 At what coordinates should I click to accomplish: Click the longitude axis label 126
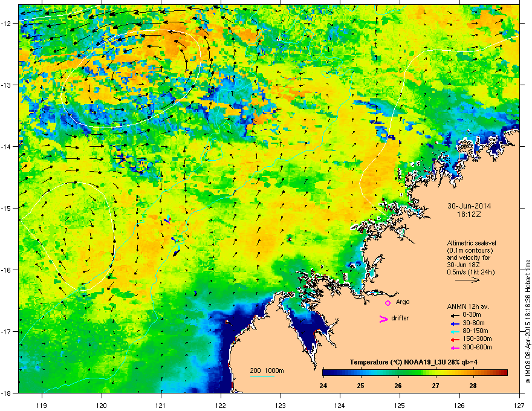[x=459, y=405]
